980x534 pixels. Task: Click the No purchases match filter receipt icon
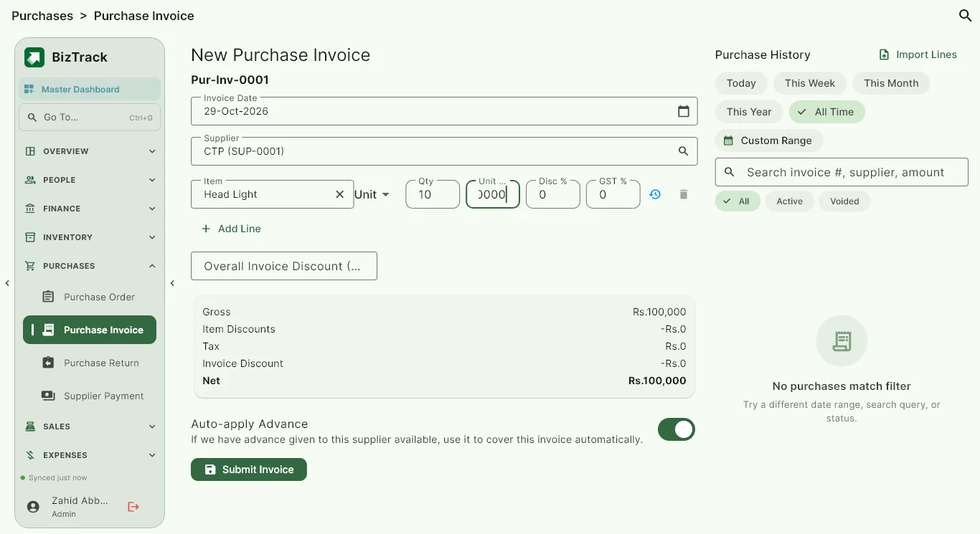[842, 341]
